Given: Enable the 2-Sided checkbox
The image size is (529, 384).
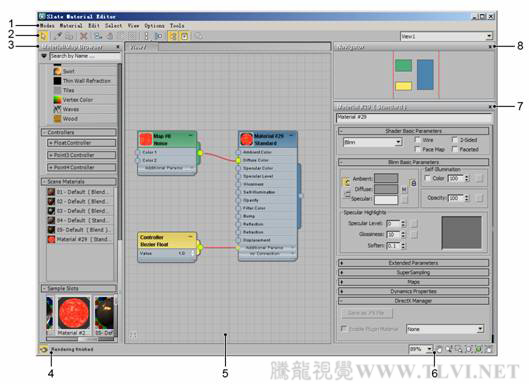Looking at the screenshot, I should tap(455, 139).
